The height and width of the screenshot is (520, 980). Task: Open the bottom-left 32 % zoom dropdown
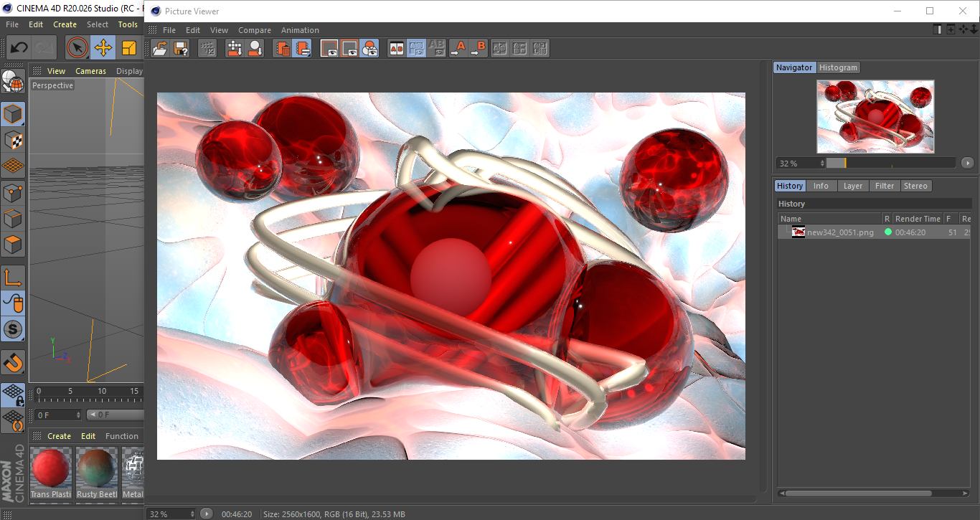(x=171, y=514)
